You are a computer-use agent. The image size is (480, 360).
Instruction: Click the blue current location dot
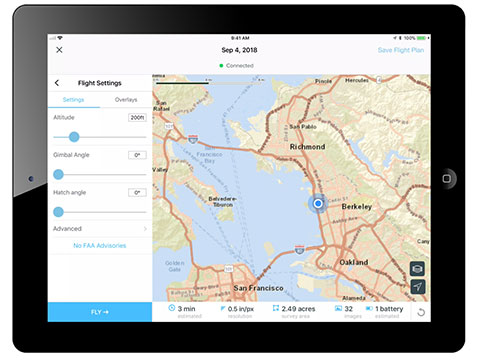[x=318, y=203]
